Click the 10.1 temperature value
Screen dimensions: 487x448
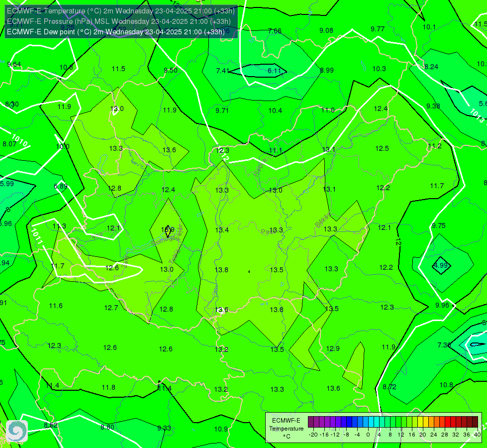[429, 27]
